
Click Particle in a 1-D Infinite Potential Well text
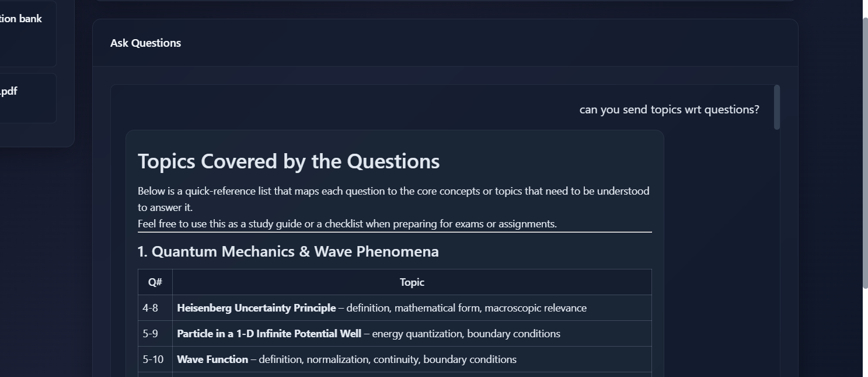point(269,334)
